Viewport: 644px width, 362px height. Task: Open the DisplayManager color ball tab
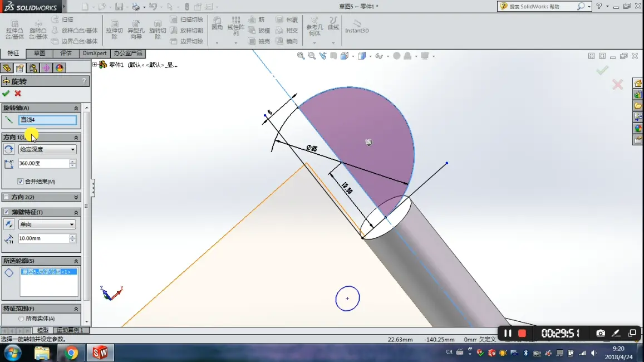pyautogui.click(x=59, y=68)
